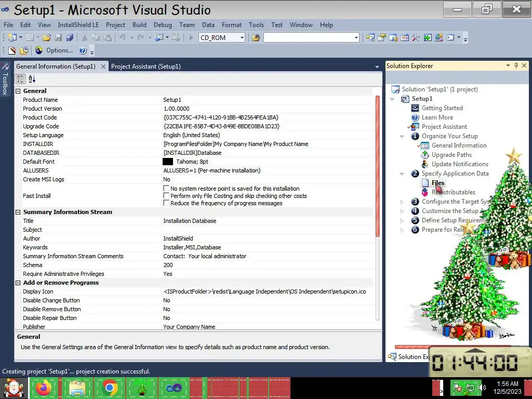
Task: Open the Toolbox side panel
Action: (5, 79)
